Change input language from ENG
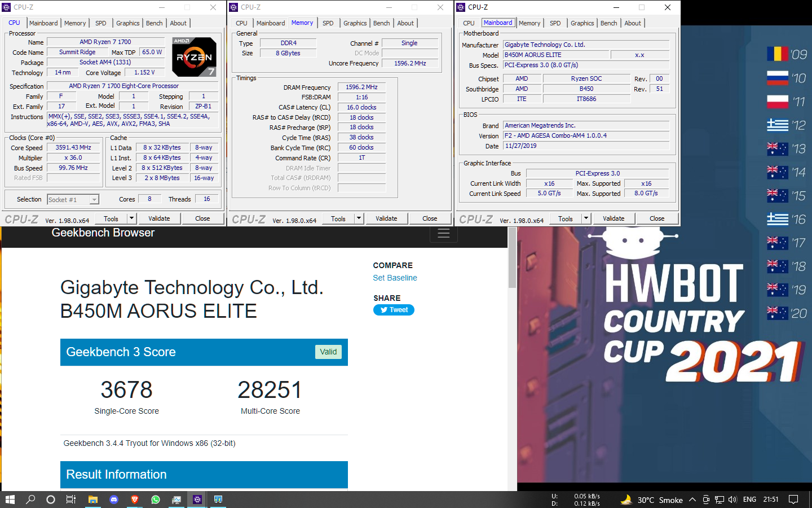This screenshot has height=508, width=812. pyautogui.click(x=749, y=500)
